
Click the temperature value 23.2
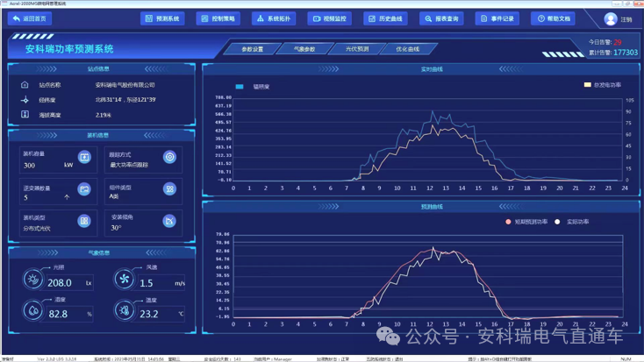pos(148,314)
